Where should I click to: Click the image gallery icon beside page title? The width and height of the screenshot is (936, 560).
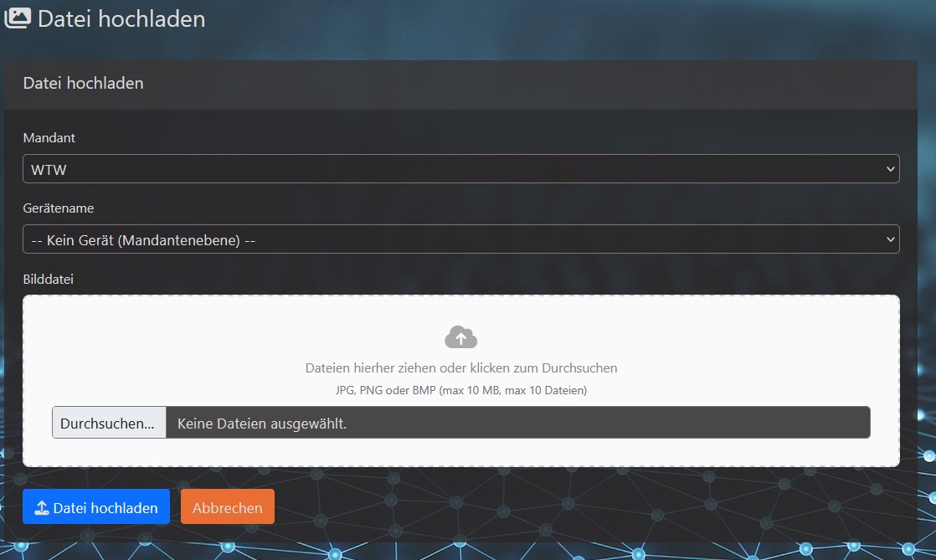tap(18, 18)
